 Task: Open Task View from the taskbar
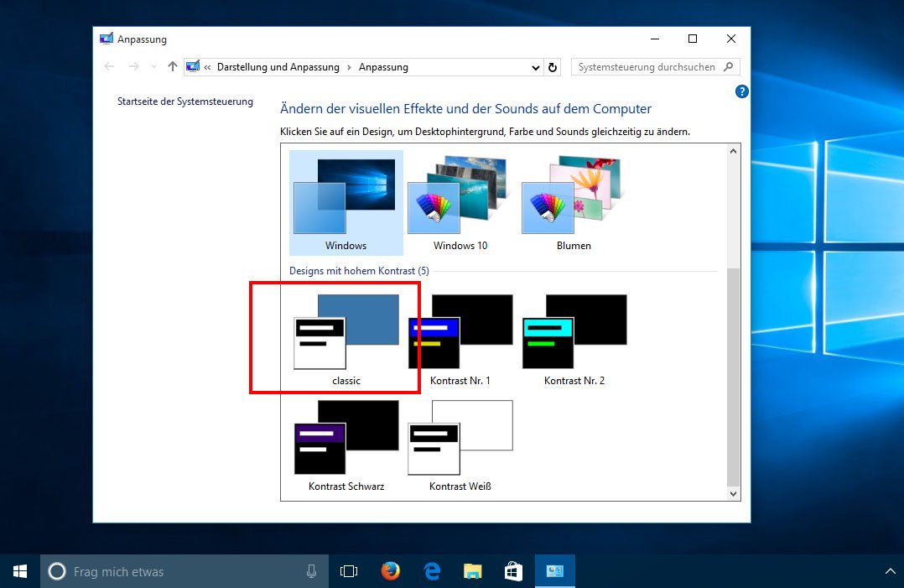pos(349,570)
